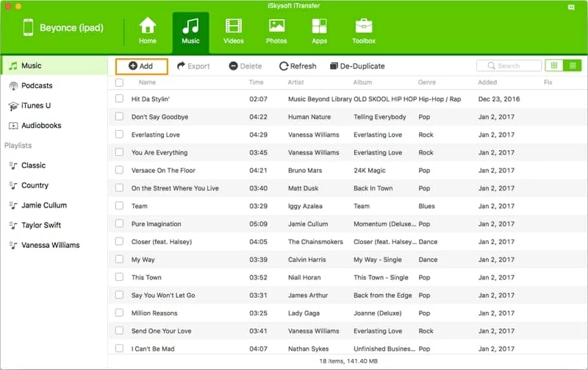Open the Photos section
The image size is (588, 370).
tap(276, 31)
